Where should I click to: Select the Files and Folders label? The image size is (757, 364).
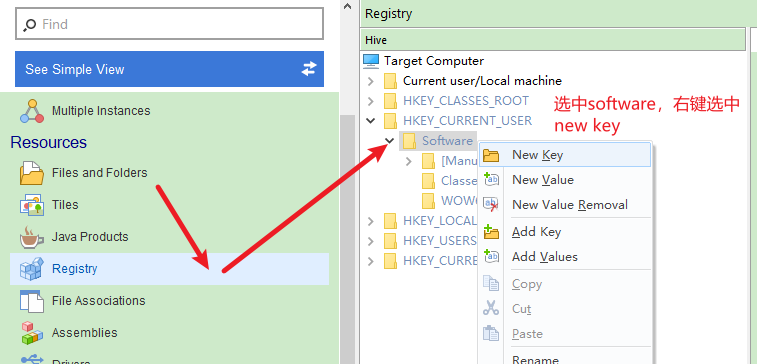coord(99,172)
